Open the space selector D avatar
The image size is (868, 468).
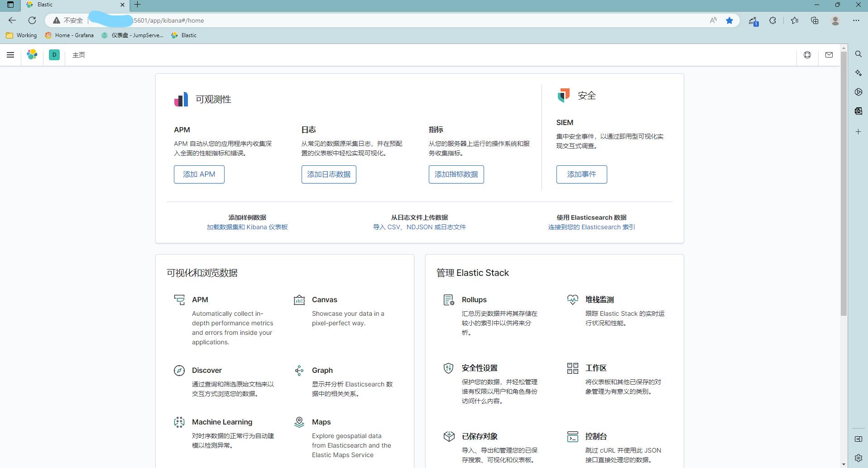[x=54, y=55]
